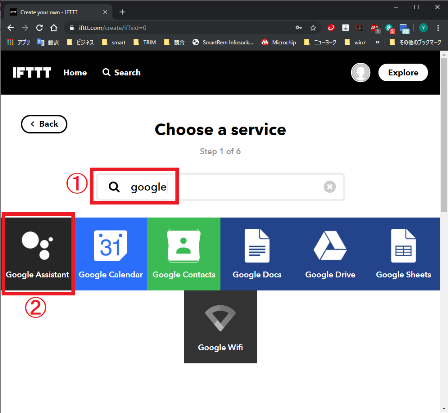This screenshot has height=413, width=448.
Task: Click the IFTTT logo
Action: coord(32,72)
